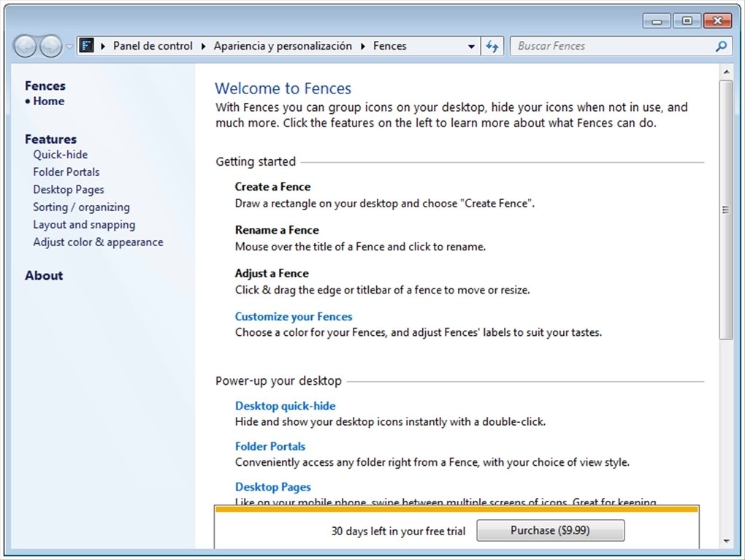Click the Fences icon in address bar
Viewport: 745px width, 560px height.
pos(86,45)
